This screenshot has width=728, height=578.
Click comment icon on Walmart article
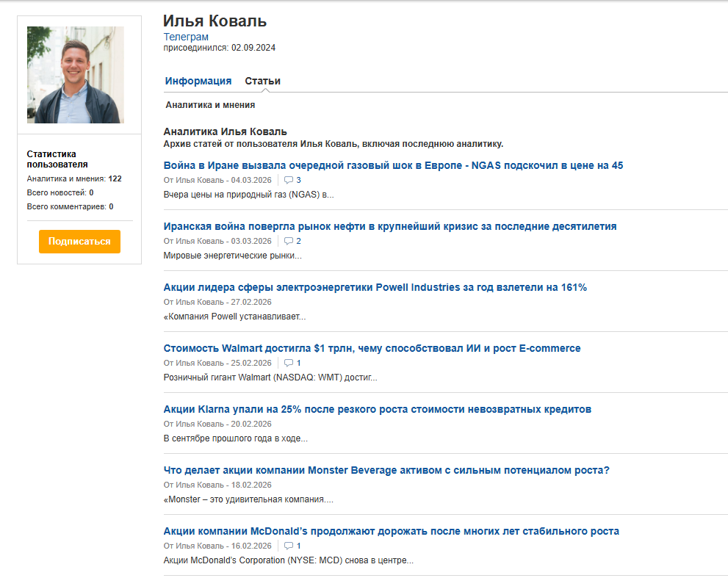pos(289,363)
